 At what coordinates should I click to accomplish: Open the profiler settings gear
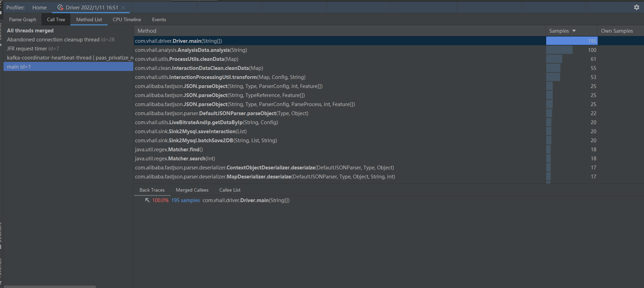[636, 7]
